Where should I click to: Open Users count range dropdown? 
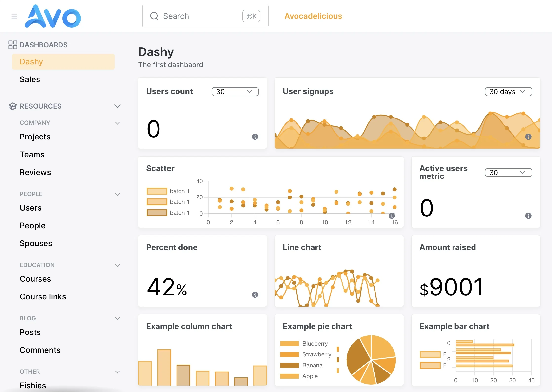(235, 92)
